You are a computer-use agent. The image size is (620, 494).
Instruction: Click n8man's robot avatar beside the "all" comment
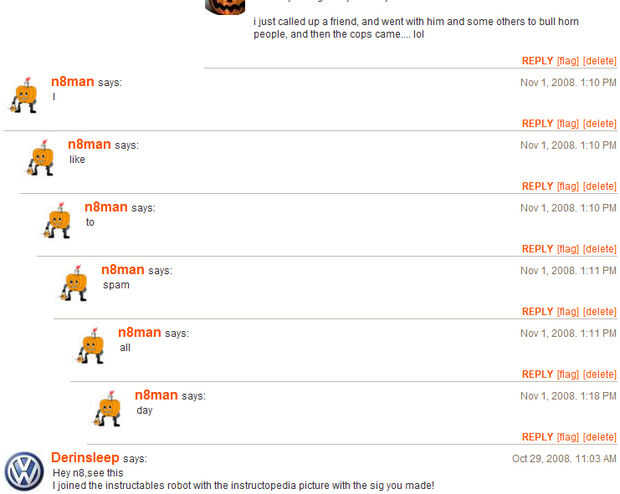91,346
